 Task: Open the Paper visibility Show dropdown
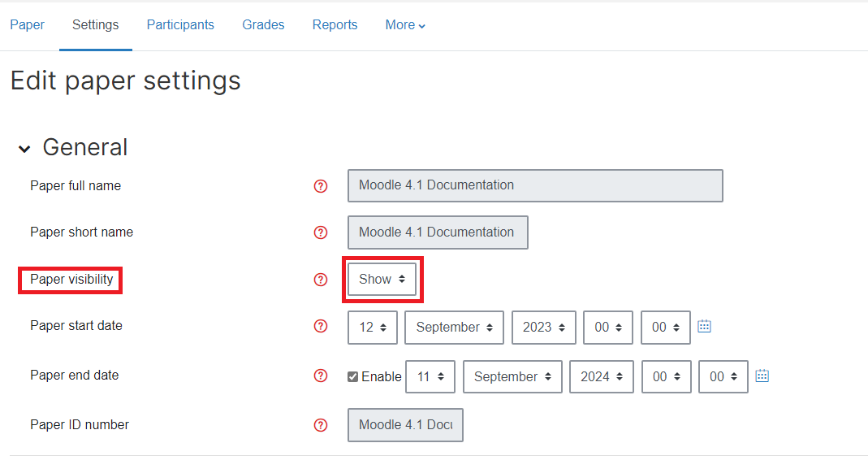[382, 280]
